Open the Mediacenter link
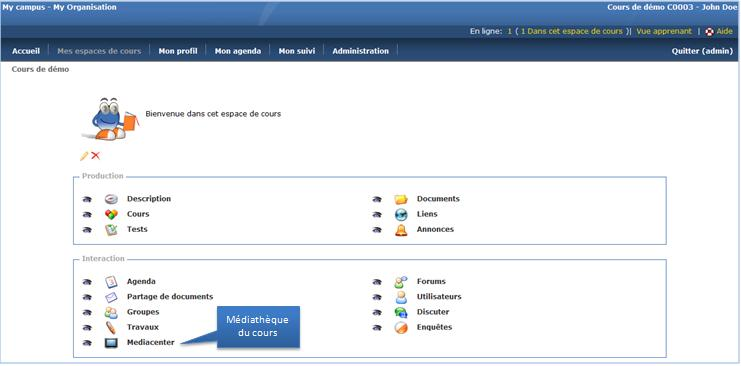This screenshot has width=741, height=366. pos(150,342)
